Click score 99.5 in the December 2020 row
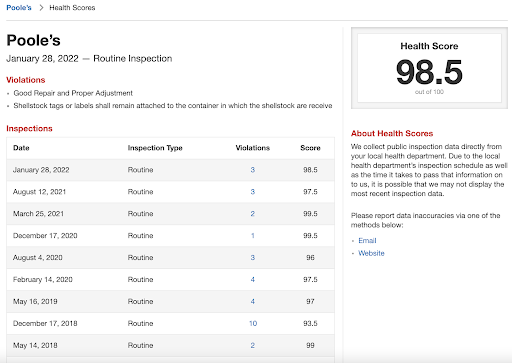Viewport: 512px width, 363px height. (310, 236)
